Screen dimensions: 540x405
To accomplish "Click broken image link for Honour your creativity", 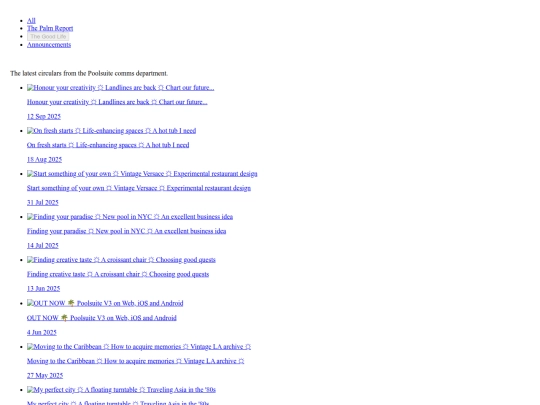I will pyautogui.click(x=121, y=88).
